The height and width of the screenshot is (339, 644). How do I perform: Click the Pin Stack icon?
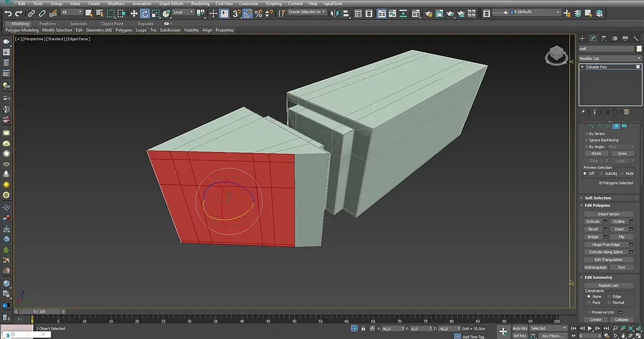tap(583, 112)
